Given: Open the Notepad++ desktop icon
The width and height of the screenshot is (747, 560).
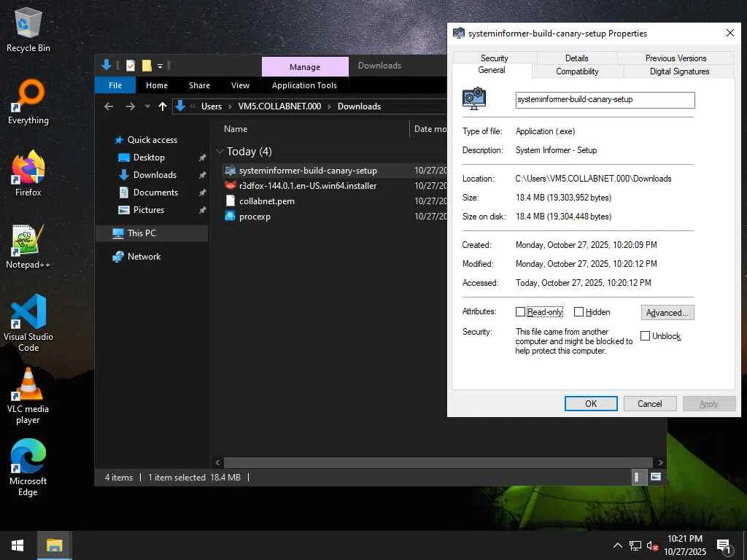Looking at the screenshot, I should click(x=28, y=246).
